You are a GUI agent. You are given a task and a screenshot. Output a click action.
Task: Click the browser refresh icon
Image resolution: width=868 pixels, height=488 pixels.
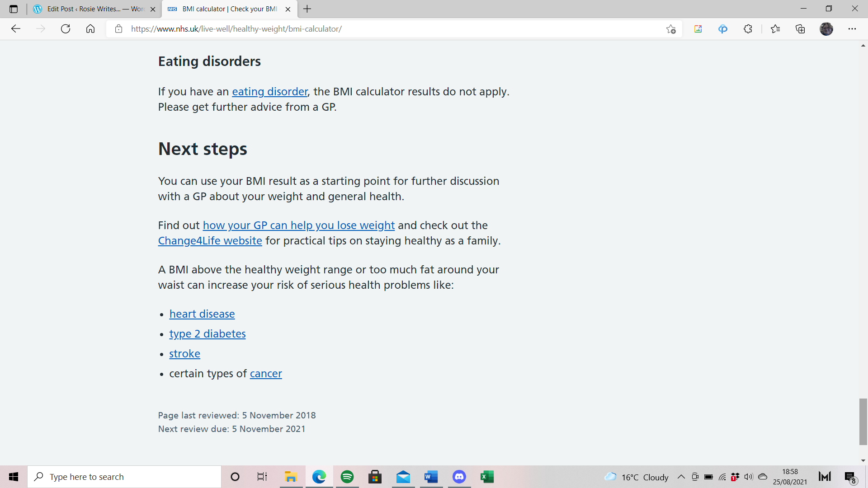coord(66,29)
